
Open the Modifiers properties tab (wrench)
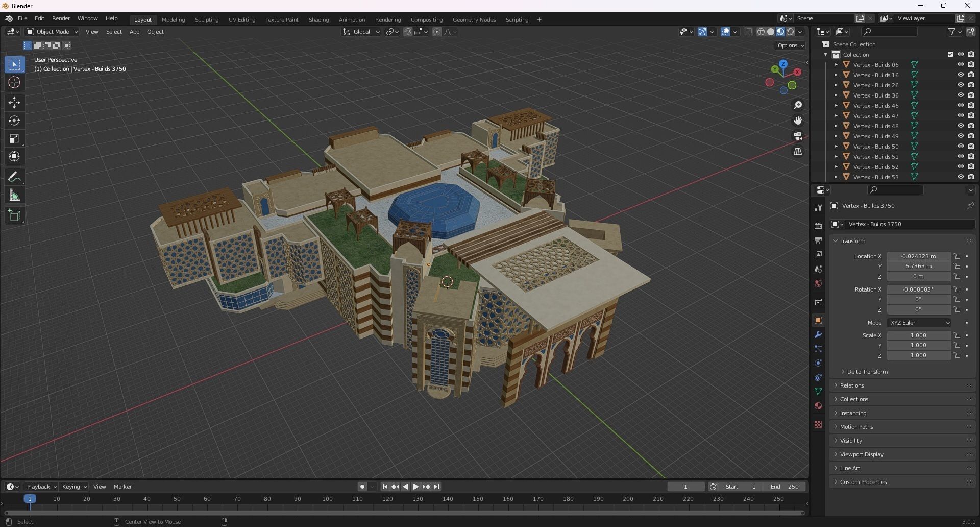coord(818,334)
